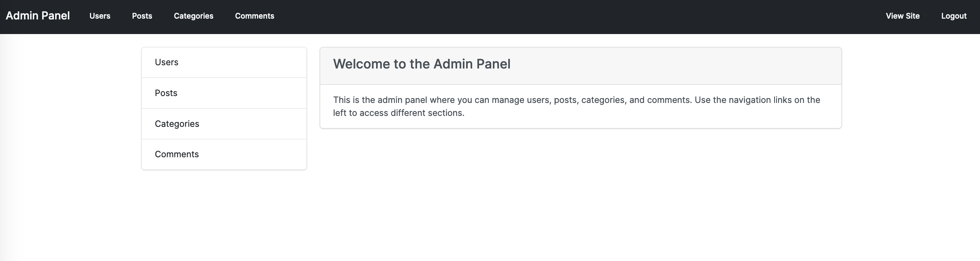Click 'manage' in the welcome description
The height and width of the screenshot is (261, 980).
pyautogui.click(x=508, y=100)
